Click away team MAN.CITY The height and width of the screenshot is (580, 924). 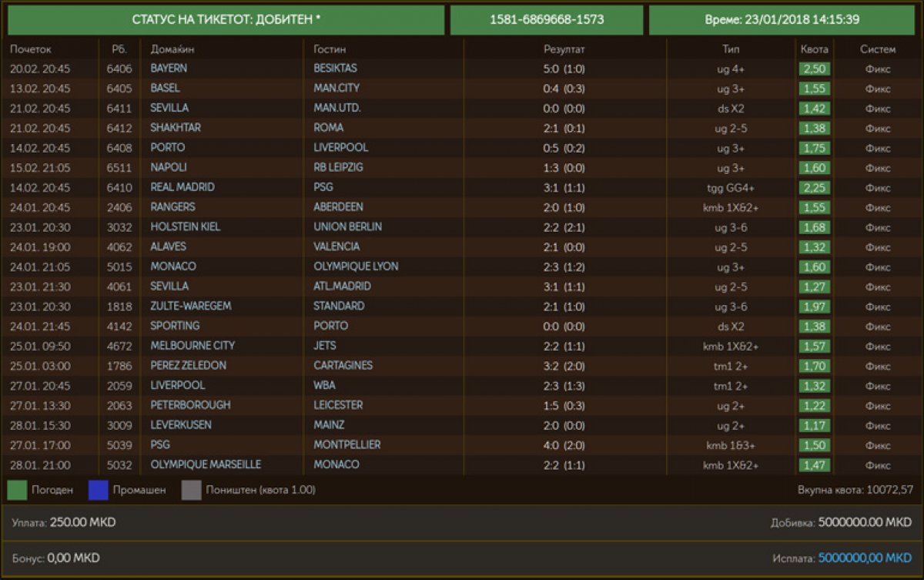tap(336, 89)
